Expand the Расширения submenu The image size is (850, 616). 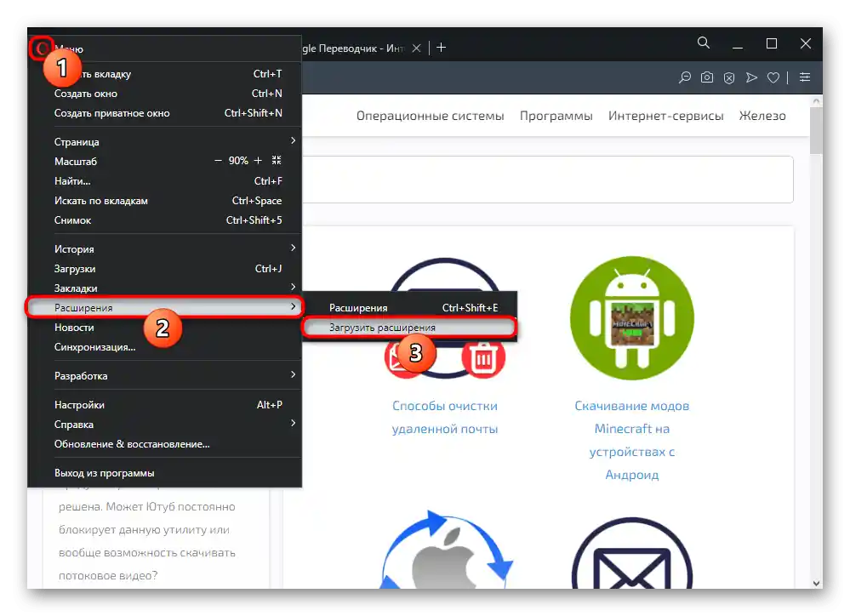pyautogui.click(x=165, y=307)
